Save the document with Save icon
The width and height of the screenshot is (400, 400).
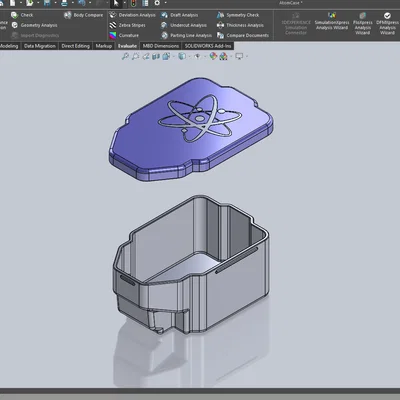47,3
